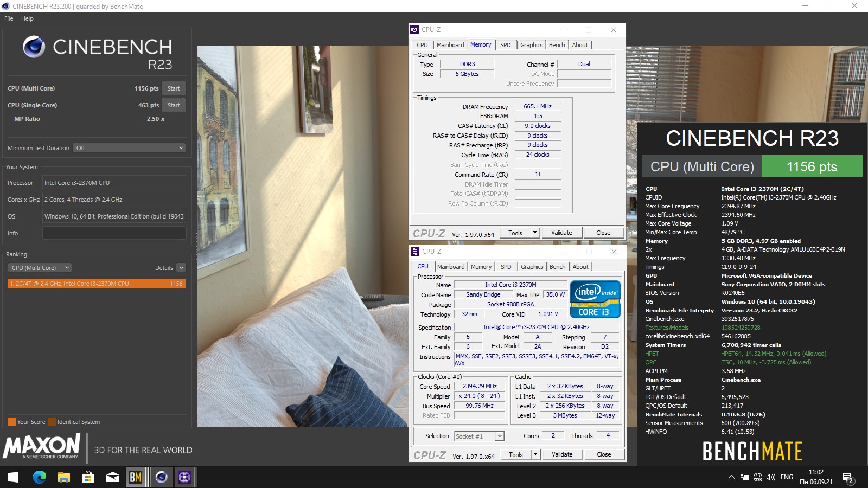Click Validate in upper CPU-Z window

[561, 233]
